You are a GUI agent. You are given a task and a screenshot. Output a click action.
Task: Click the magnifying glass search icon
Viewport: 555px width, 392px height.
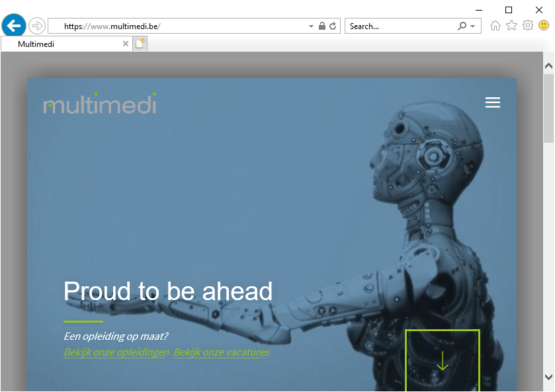(x=462, y=26)
